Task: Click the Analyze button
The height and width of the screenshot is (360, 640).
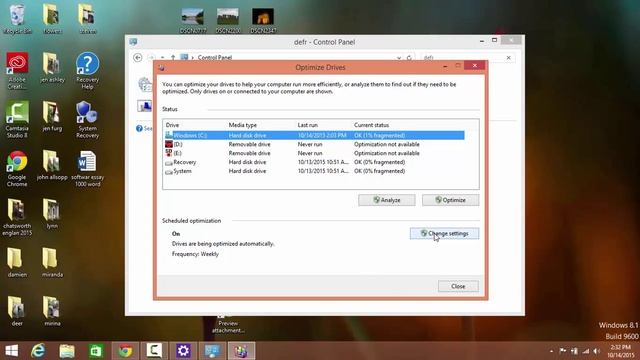Action: (387, 200)
